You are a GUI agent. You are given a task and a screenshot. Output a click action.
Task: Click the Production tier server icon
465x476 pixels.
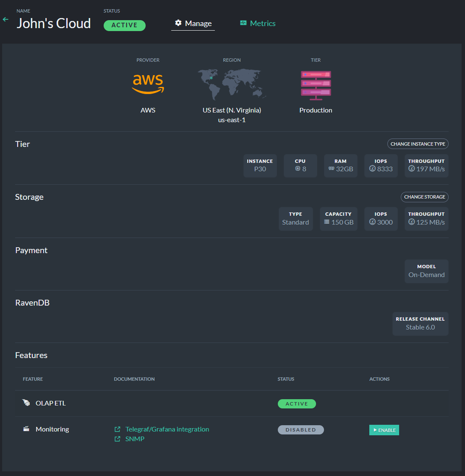(x=316, y=85)
